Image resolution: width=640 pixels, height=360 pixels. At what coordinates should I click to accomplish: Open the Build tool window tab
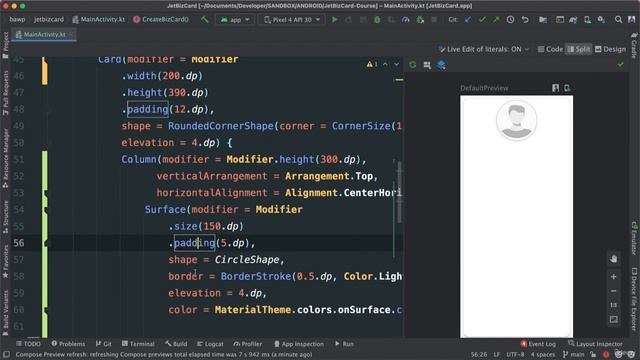(176, 344)
